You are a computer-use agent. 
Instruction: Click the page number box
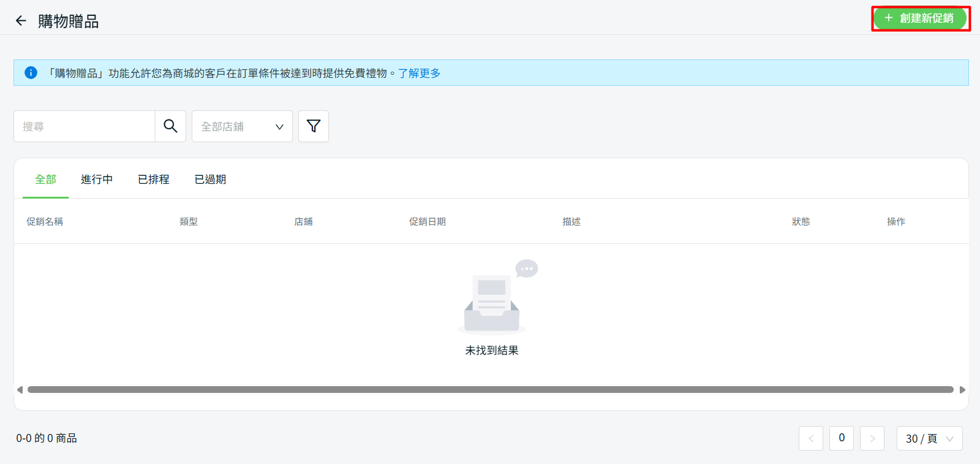click(841, 438)
